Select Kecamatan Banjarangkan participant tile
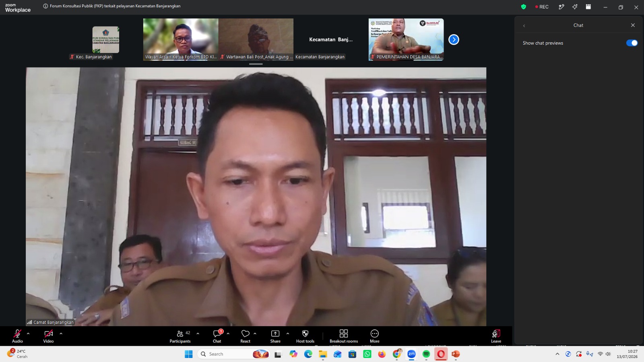 [331, 39]
